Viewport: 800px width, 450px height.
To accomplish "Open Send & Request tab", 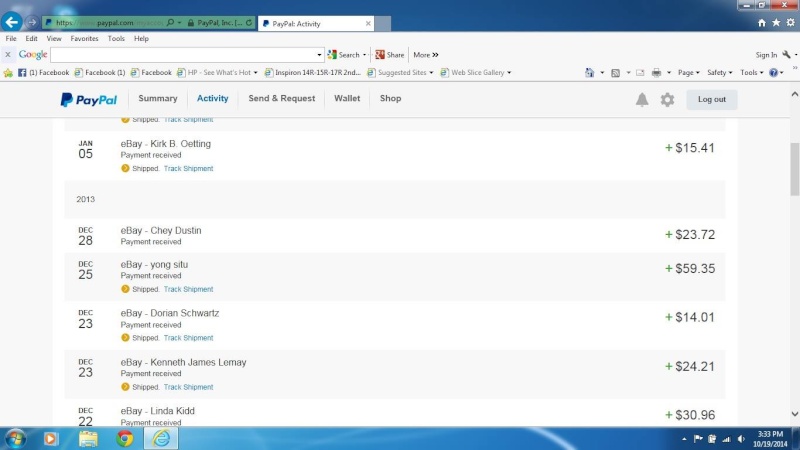I will (x=282, y=98).
